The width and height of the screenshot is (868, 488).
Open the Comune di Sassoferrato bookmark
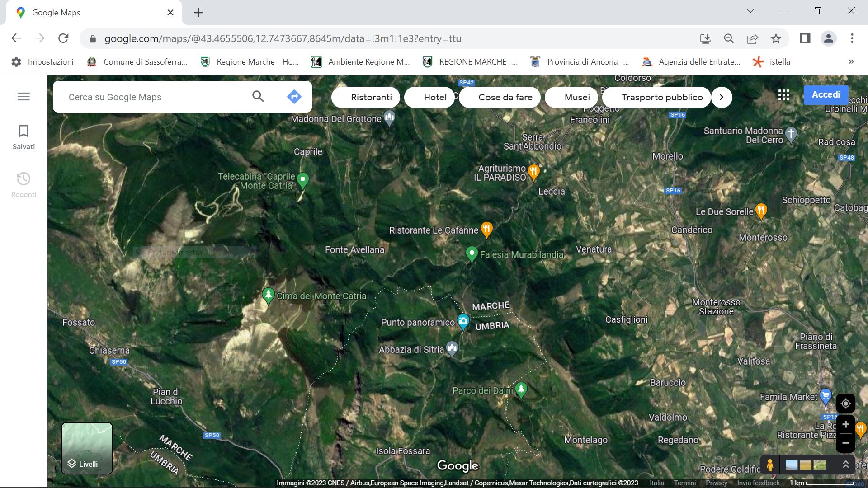point(137,62)
